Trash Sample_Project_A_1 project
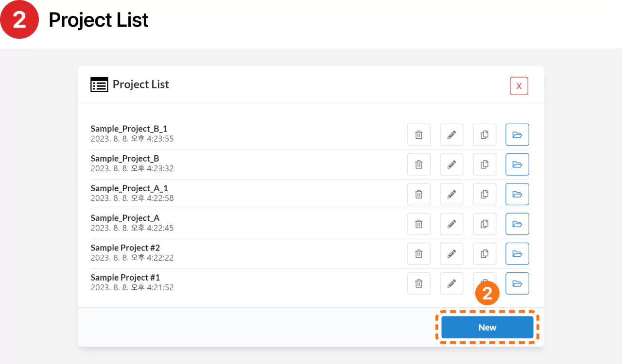This screenshot has height=364, width=622. pos(418,194)
